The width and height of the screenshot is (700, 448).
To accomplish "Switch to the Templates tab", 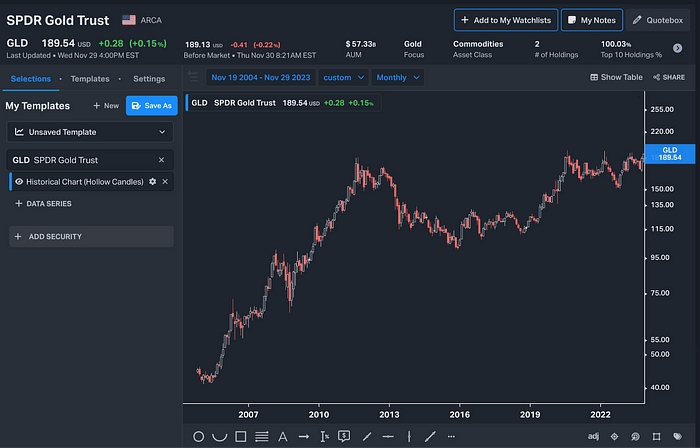I will pos(90,79).
